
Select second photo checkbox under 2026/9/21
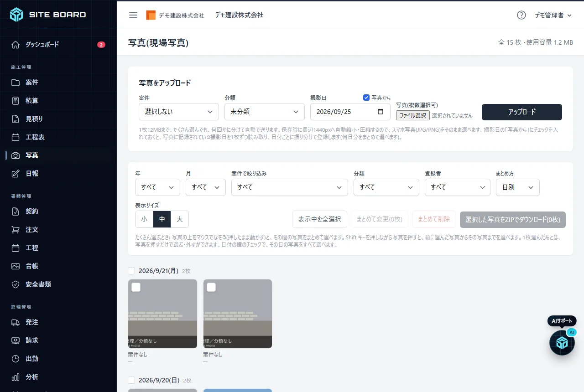click(x=211, y=287)
